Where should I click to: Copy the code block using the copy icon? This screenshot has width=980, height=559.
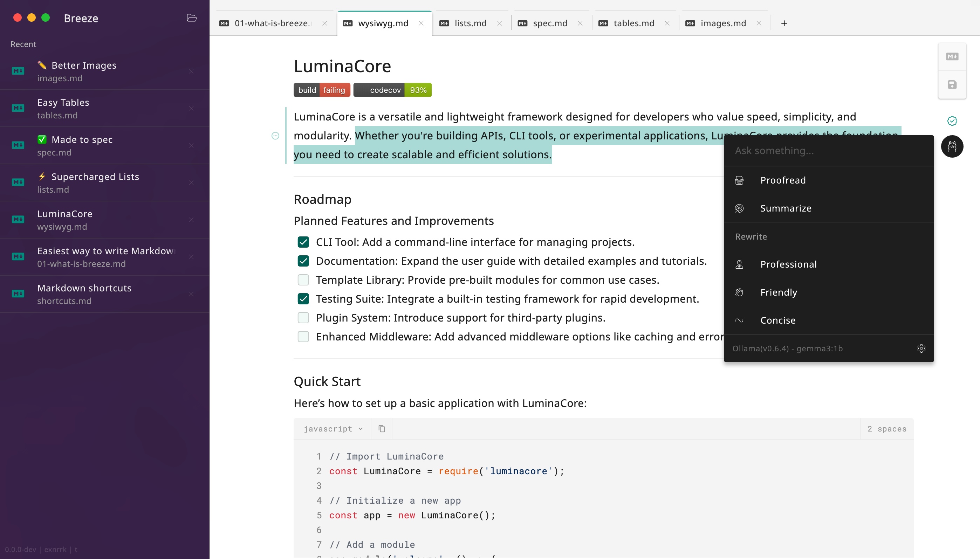tap(381, 428)
